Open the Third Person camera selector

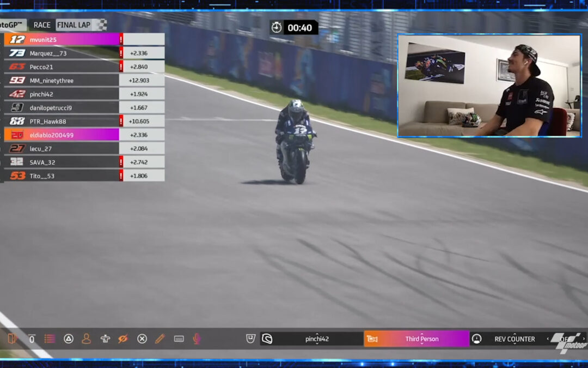416,339
